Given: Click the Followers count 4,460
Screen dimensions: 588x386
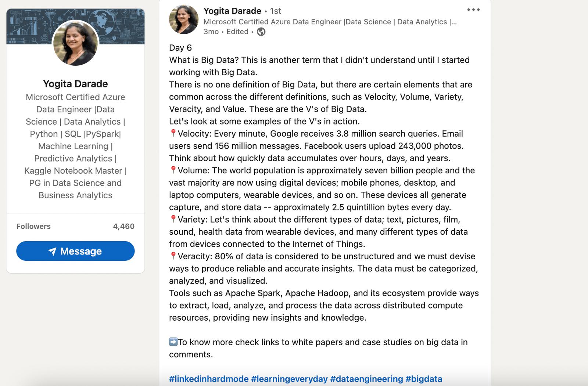Looking at the screenshot, I should click(x=123, y=226).
